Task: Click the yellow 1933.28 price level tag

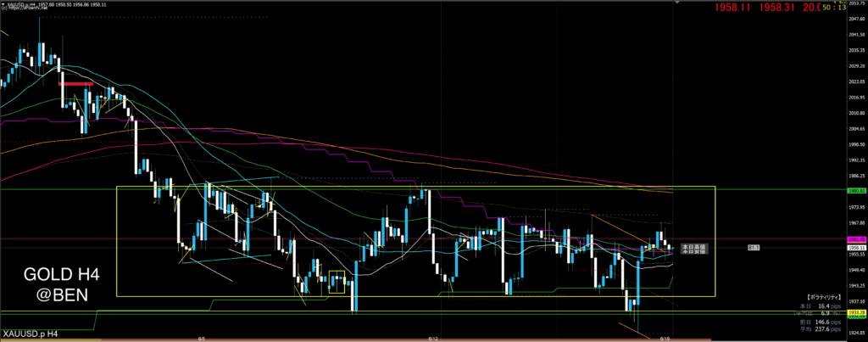Action: (x=854, y=313)
